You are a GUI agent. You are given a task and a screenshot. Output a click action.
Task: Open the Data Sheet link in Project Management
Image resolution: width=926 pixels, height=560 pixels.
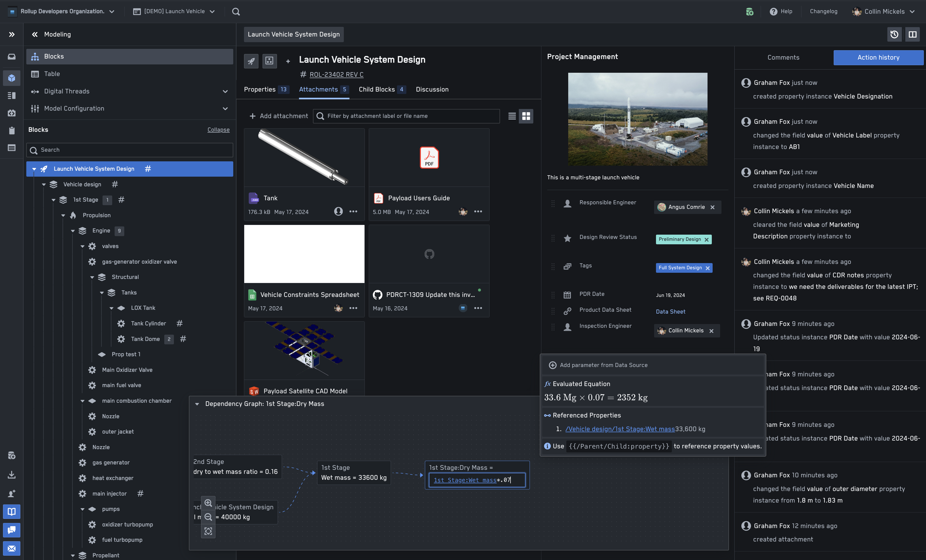click(x=670, y=311)
